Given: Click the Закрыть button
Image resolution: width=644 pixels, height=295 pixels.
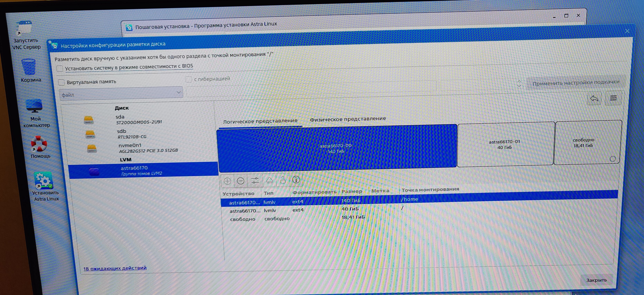Looking at the screenshot, I should [x=596, y=280].
